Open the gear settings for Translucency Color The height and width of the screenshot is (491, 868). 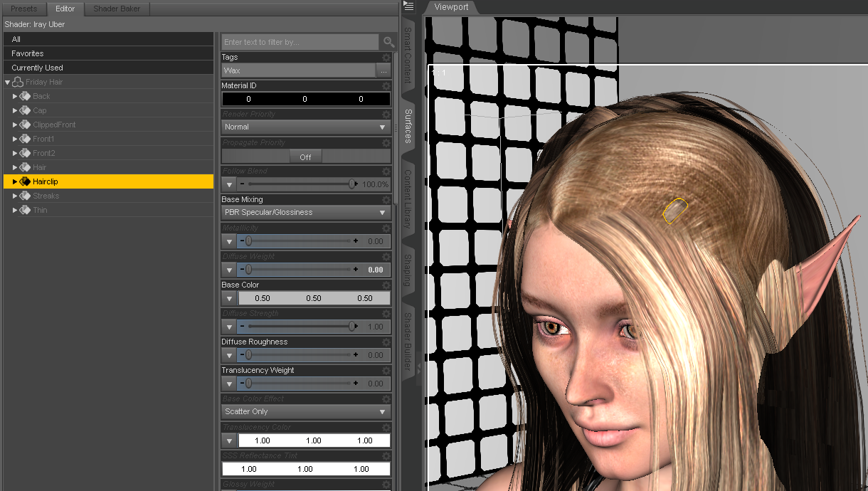pos(386,427)
